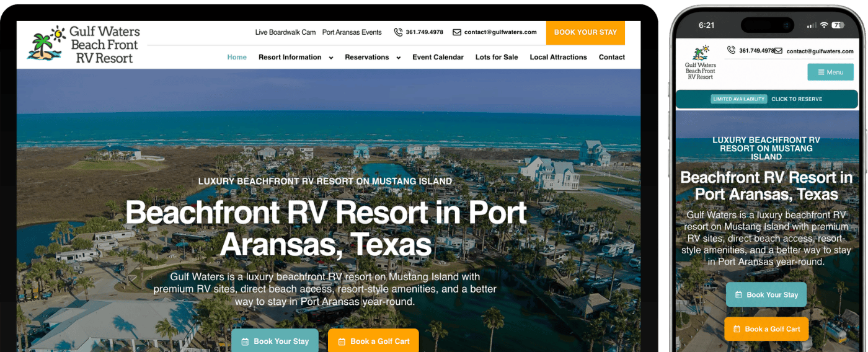Tap the Menu button on mobile

830,72
